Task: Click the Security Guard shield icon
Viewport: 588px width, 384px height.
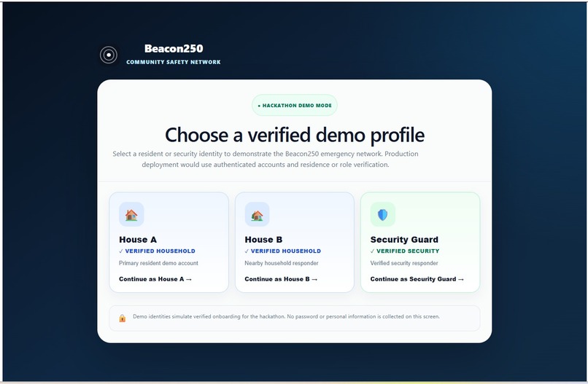Action: (x=382, y=214)
